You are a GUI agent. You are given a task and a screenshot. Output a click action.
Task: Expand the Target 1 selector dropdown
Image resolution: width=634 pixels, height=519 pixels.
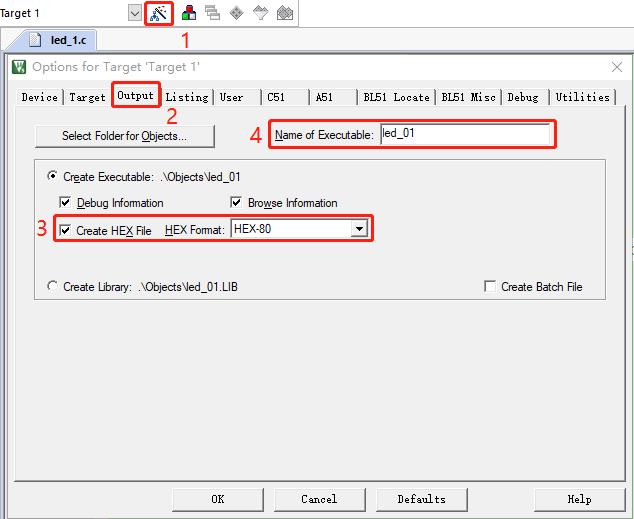134,13
